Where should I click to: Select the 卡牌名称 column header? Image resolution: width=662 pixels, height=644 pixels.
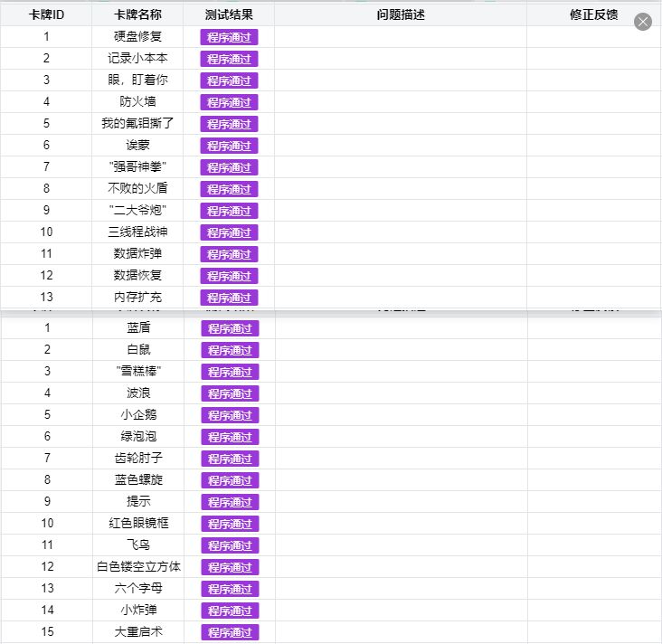point(137,15)
